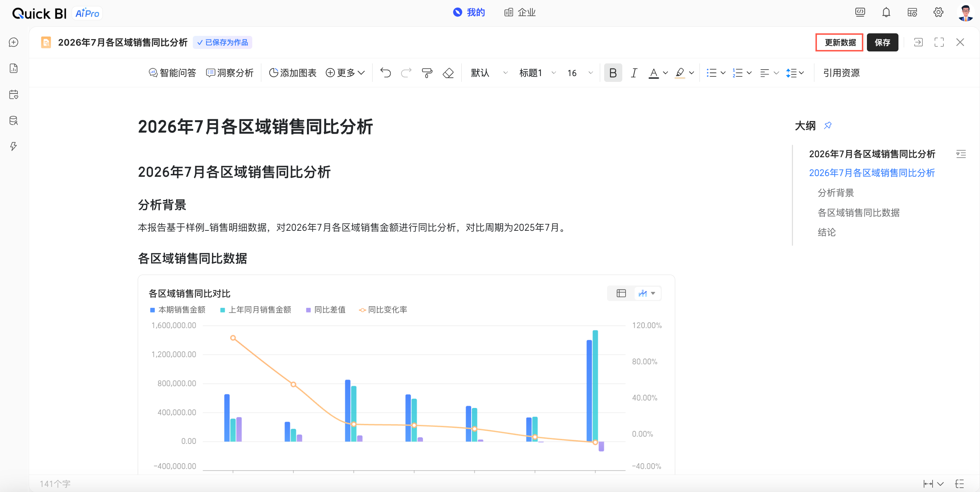980x492 pixels.
Task: Clear formatting with the eraser icon
Action: click(448, 72)
